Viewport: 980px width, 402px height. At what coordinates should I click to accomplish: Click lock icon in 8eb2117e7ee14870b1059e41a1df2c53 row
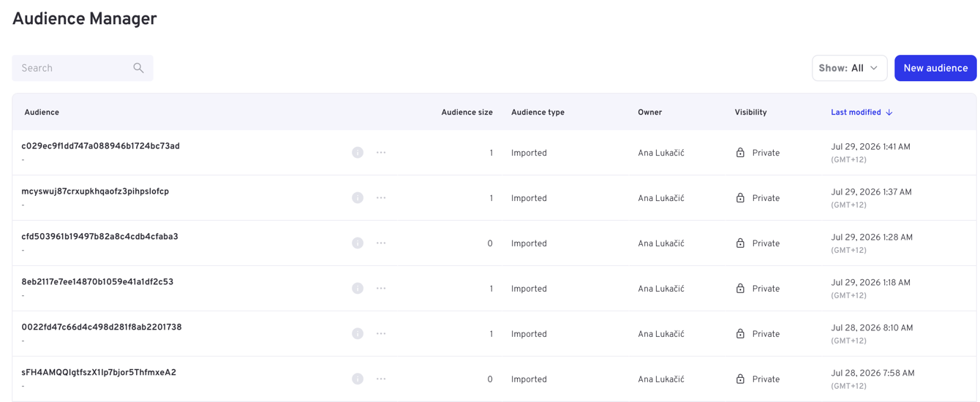(x=740, y=289)
